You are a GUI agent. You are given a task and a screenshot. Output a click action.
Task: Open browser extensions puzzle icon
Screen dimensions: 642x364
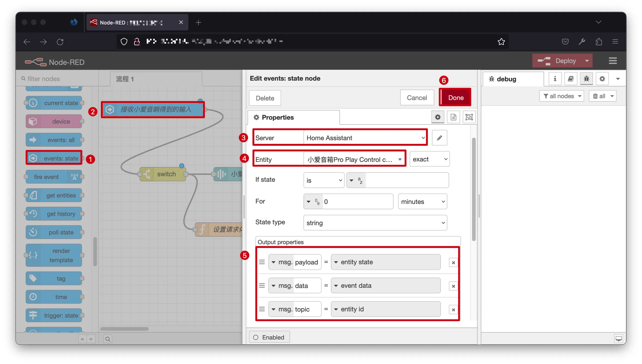point(599,42)
